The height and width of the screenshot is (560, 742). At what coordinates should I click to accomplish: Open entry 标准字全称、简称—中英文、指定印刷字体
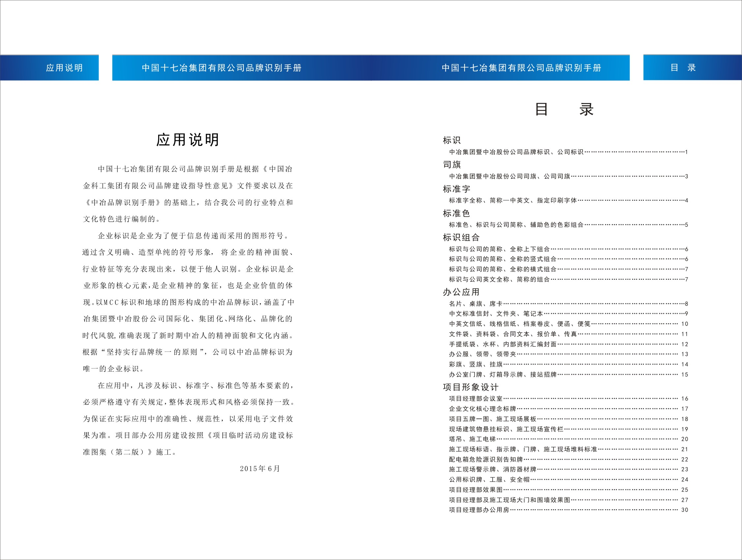pos(569,200)
